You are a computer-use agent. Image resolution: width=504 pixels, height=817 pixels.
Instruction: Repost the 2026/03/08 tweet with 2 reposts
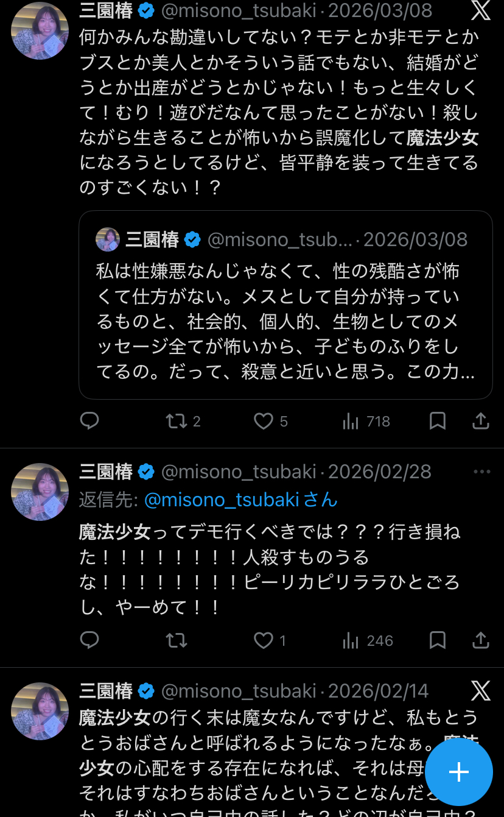point(177,421)
